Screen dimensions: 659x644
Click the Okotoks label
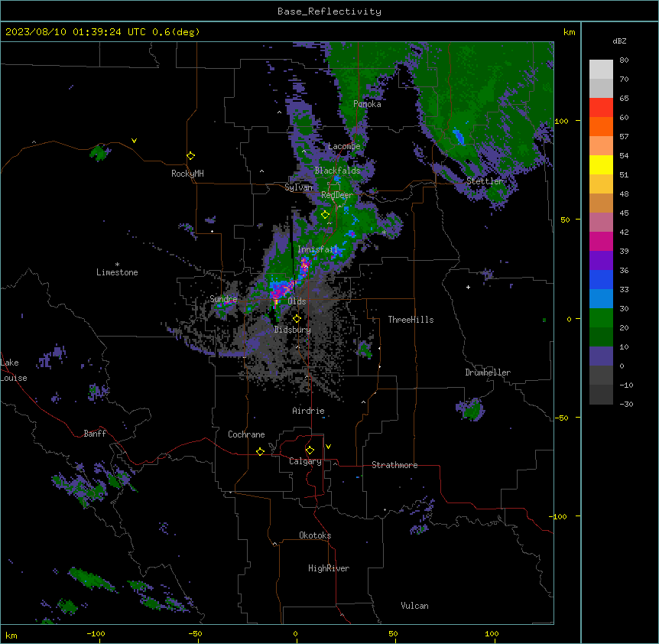(x=315, y=535)
